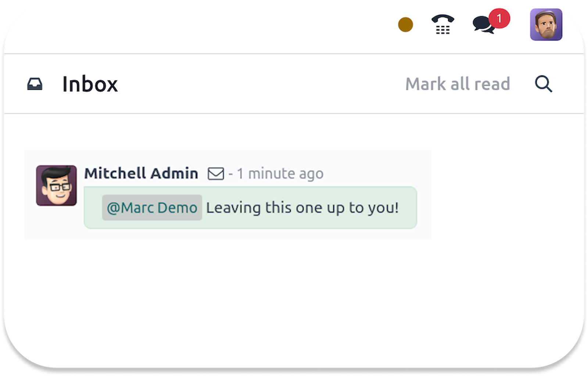Screen dimensions: 588x376
Task: Click the Inbox header space before Mark all read
Action: coord(257,84)
